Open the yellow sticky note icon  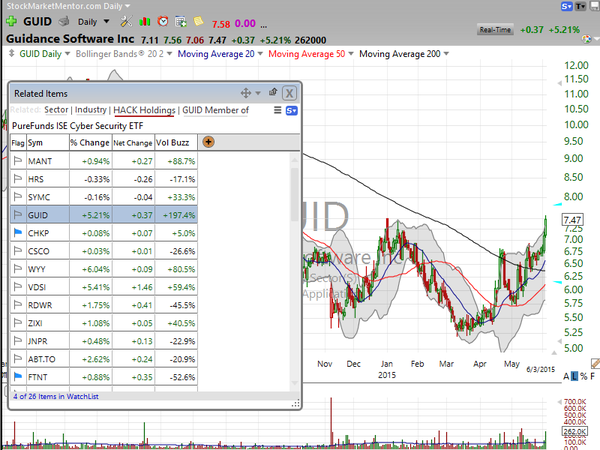[199, 21]
